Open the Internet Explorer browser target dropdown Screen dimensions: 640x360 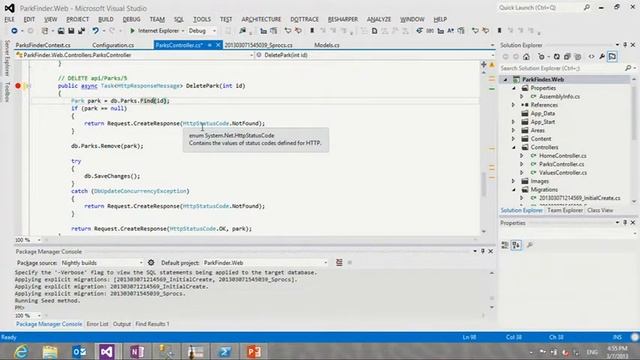(x=183, y=31)
